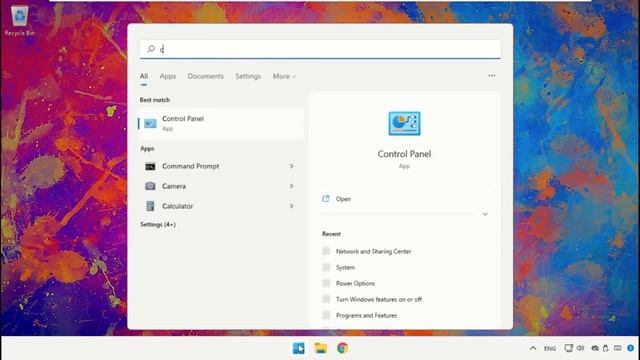Click icon beside Turn Windows features
640x360 pixels.
tap(326, 299)
